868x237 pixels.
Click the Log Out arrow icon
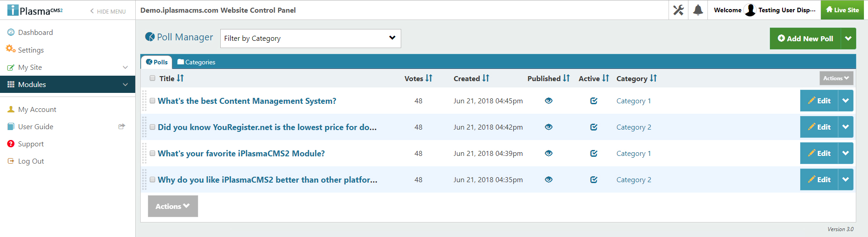coord(11,161)
